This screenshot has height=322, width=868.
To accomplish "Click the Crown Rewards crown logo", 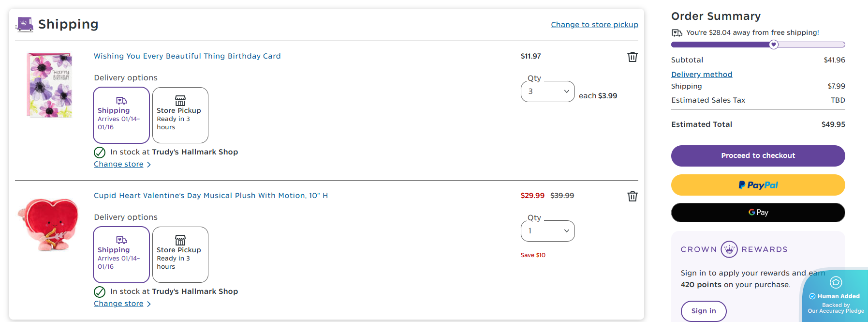I will coord(729,249).
